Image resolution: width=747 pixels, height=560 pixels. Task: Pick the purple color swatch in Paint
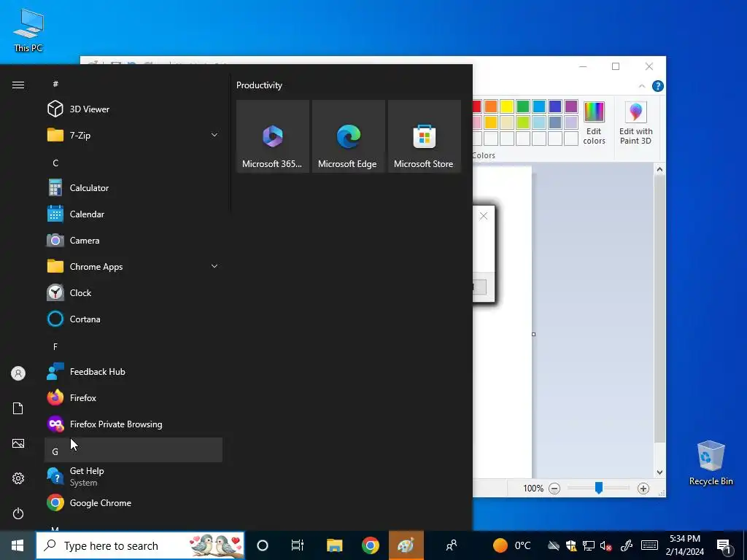point(571,106)
